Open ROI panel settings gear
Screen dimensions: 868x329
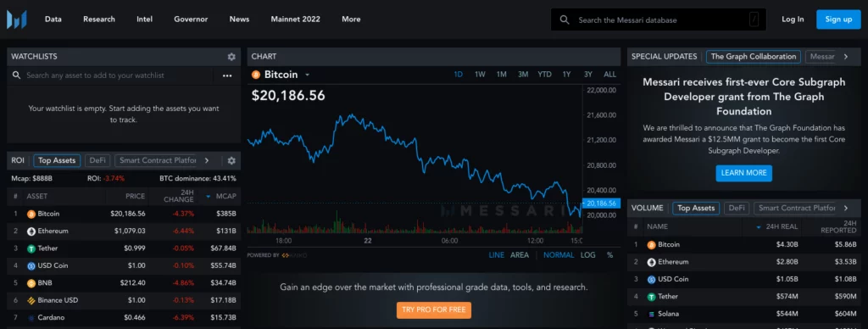click(231, 160)
